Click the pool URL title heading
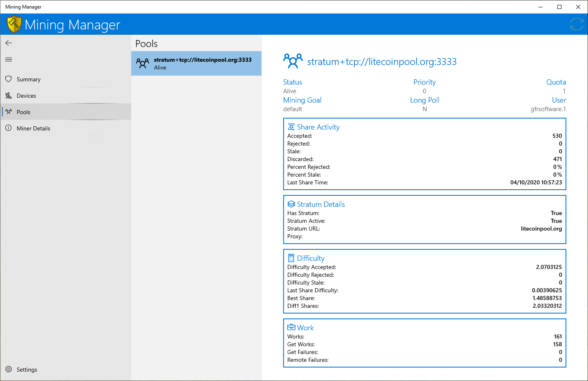Viewport: 588px width, 381px height. [x=382, y=62]
